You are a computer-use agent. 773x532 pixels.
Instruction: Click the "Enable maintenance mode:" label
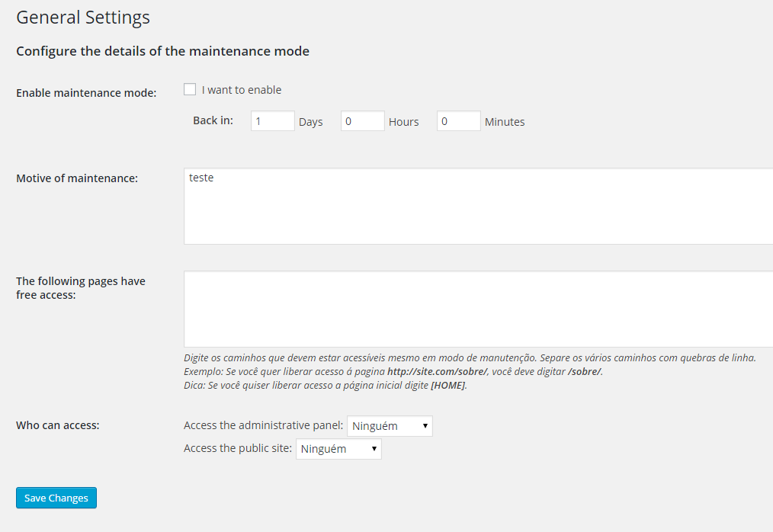[x=86, y=93]
